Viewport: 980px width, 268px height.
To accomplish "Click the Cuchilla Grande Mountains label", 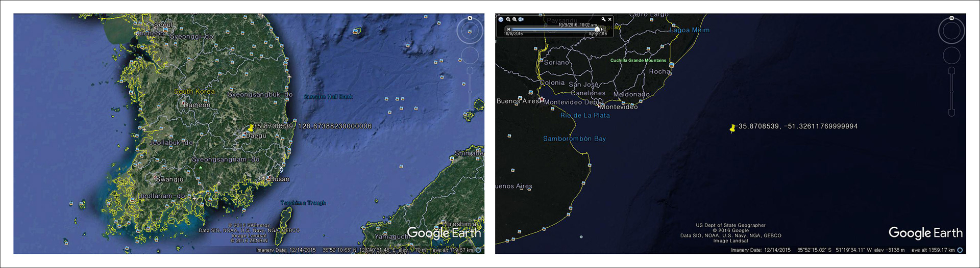I will (639, 60).
